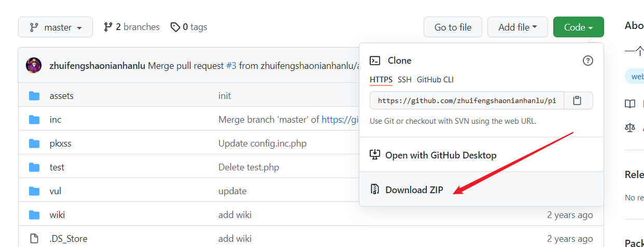Click the Readme book icon in sidebar
The height and width of the screenshot is (247, 644).
click(x=630, y=104)
